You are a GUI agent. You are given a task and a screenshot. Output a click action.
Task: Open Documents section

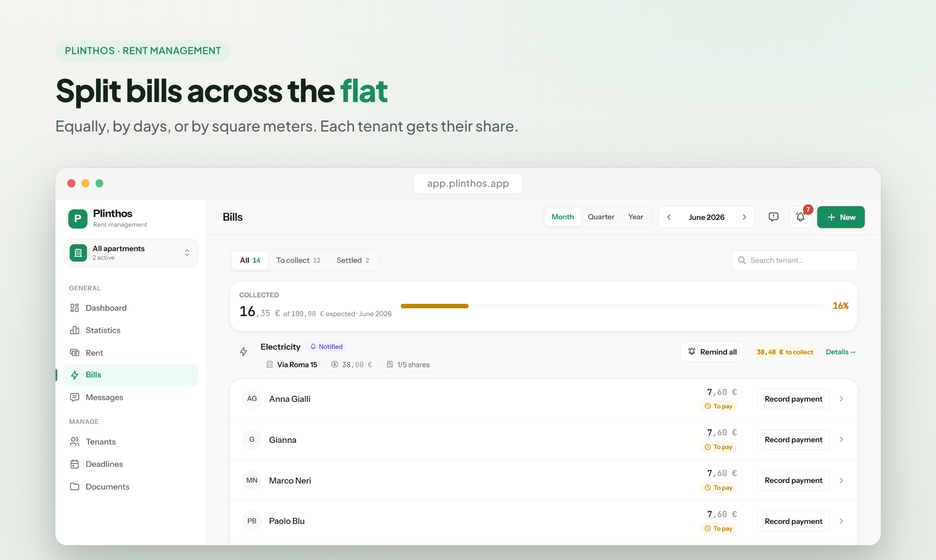[x=131, y=486]
